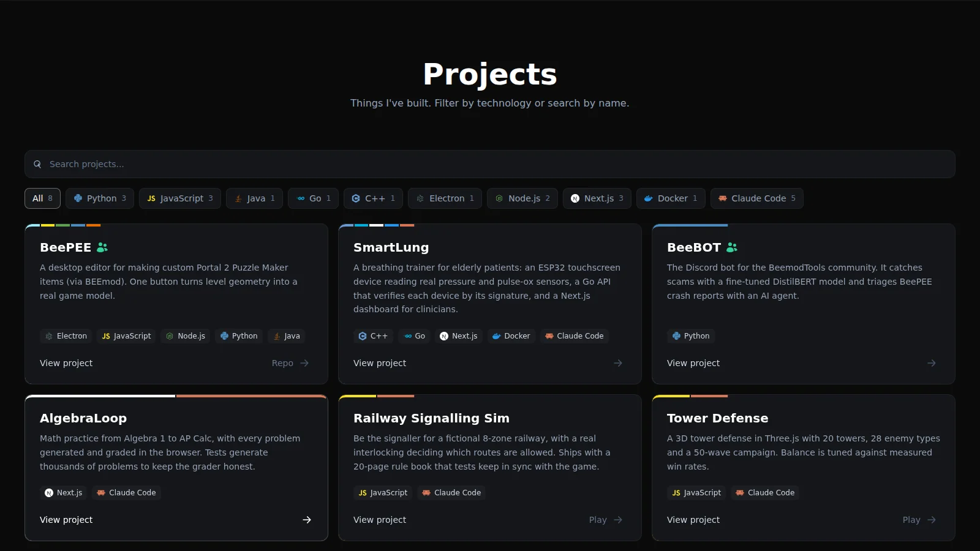
Task: Click Docker tag in SmartLung card
Action: coord(511,336)
